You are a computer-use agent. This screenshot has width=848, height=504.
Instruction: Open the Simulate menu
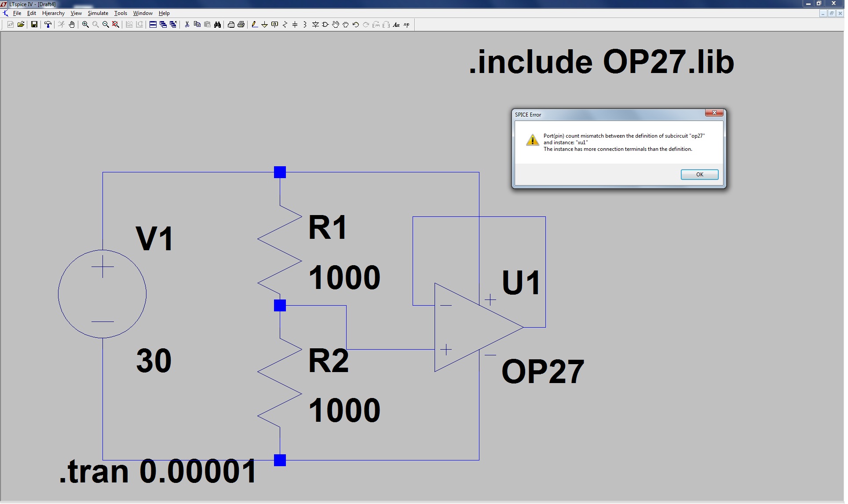(x=98, y=13)
